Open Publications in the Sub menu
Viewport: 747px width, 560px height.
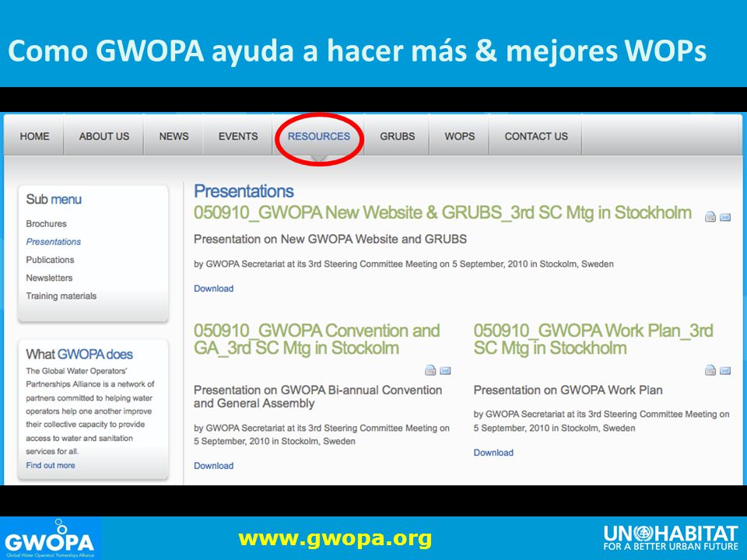pyautogui.click(x=50, y=260)
